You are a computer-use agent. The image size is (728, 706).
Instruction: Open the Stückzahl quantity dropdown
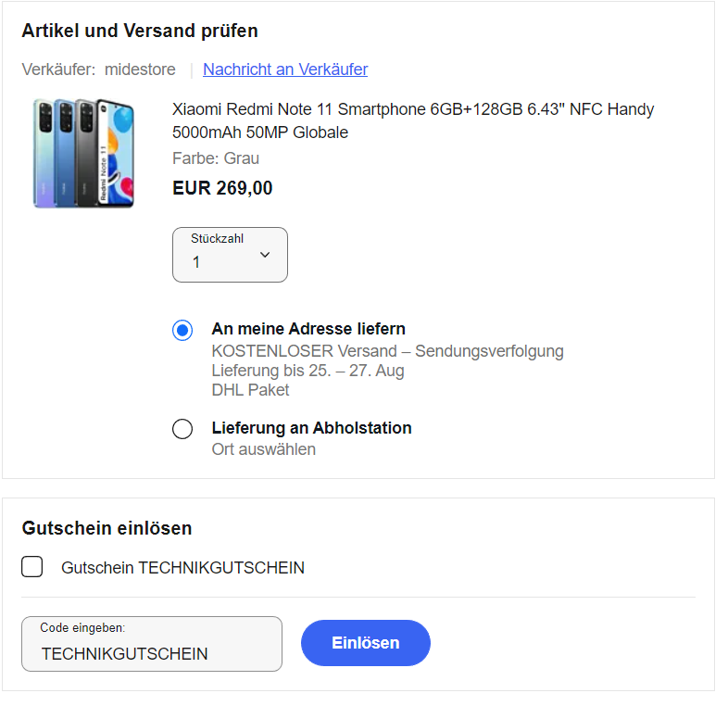230,255
